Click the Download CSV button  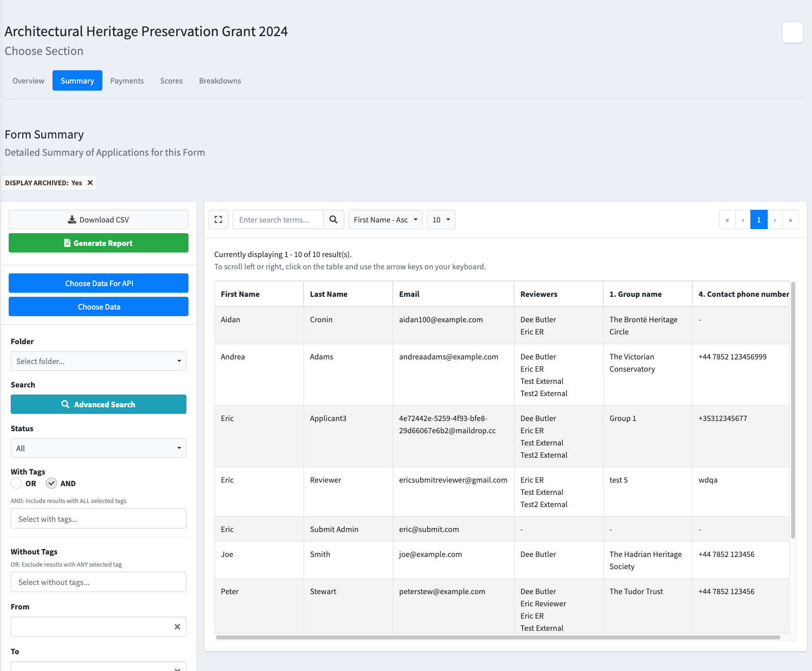pos(98,219)
